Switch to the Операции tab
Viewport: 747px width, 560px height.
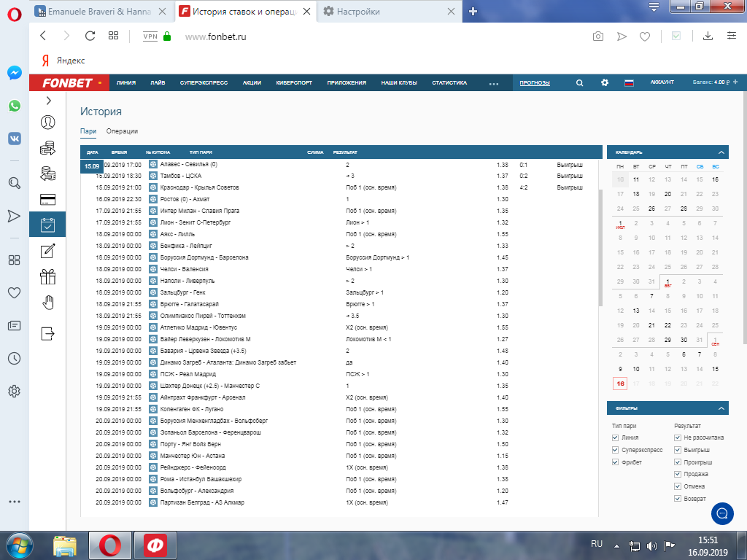point(122,131)
